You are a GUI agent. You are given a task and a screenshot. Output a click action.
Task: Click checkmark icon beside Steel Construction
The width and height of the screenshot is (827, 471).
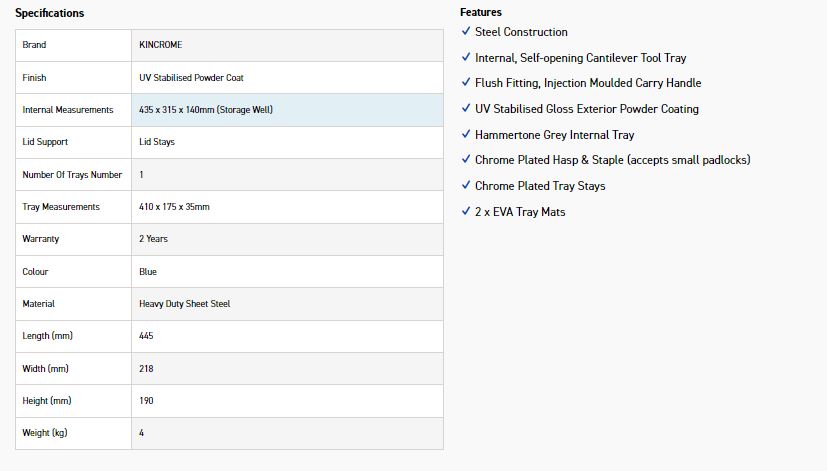tap(466, 31)
